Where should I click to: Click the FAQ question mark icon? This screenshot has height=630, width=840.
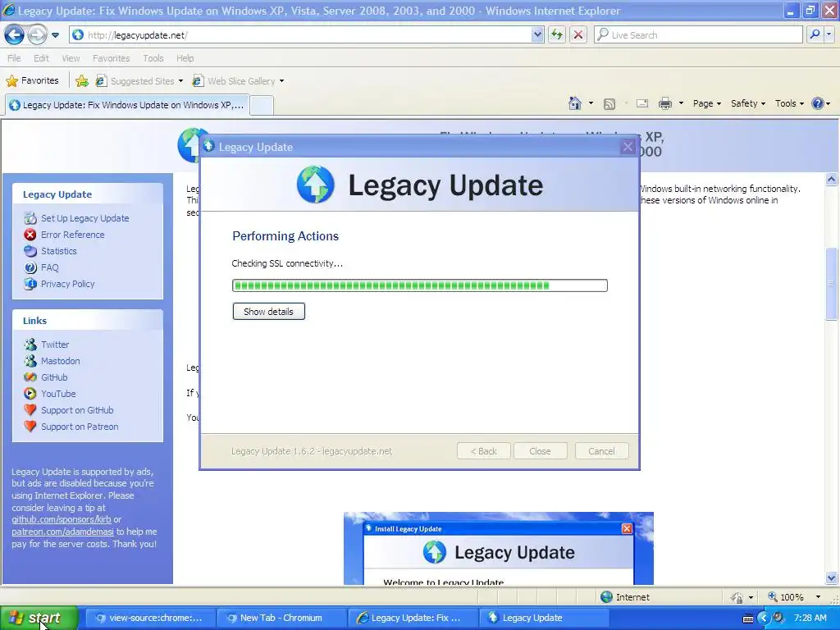click(x=30, y=267)
